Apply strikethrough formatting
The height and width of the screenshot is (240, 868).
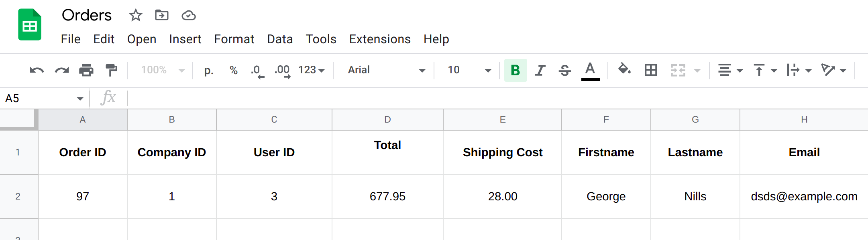565,70
